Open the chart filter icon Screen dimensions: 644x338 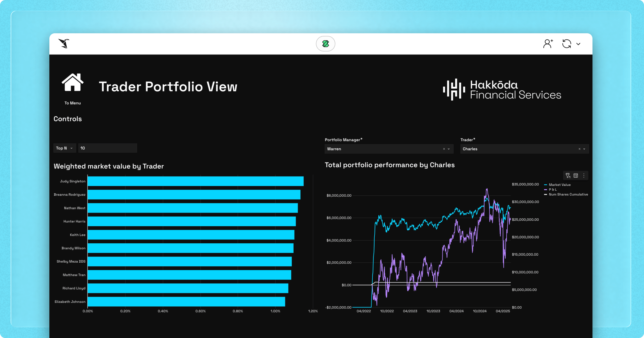tap(568, 176)
